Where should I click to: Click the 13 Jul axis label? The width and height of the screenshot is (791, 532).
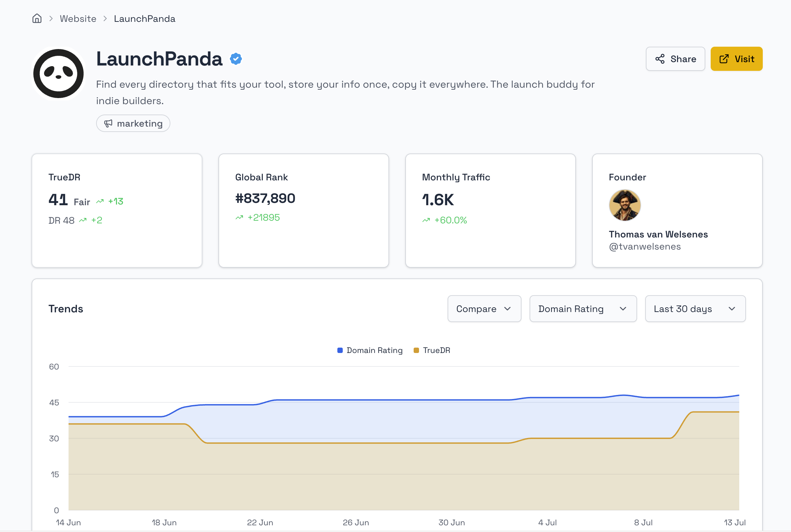(735, 523)
